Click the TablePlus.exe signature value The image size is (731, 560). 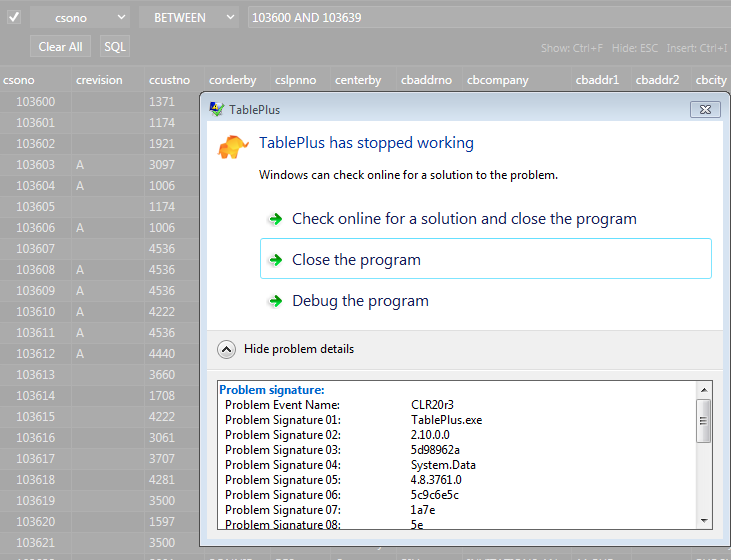446,420
